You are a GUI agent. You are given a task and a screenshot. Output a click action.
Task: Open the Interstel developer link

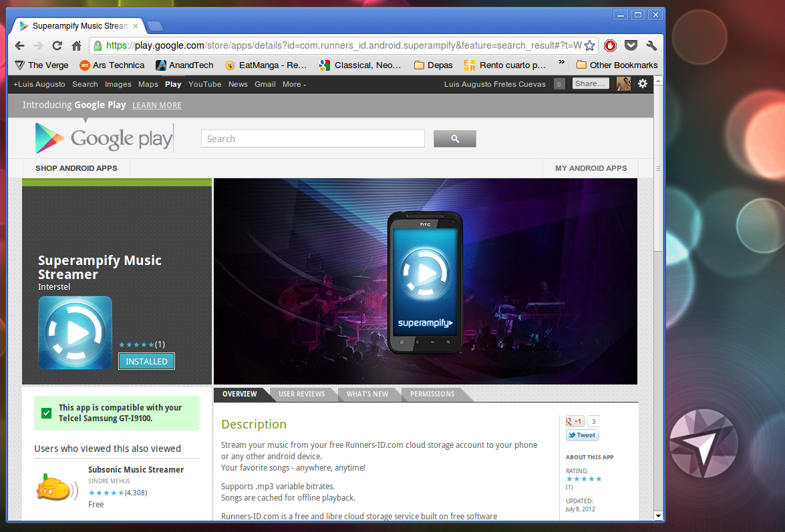54,286
